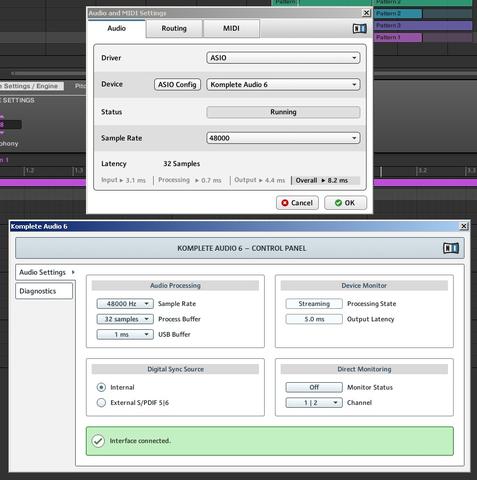Select the purple Pattern 3 block in background
Viewport: 477px width, 480px height.
point(423,25)
